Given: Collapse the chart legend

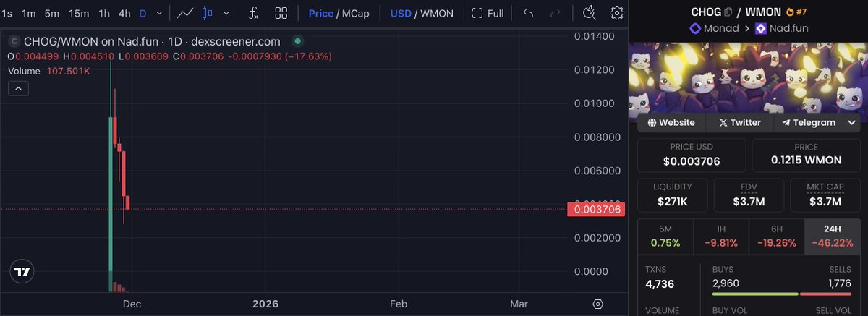Looking at the screenshot, I should click(x=18, y=89).
